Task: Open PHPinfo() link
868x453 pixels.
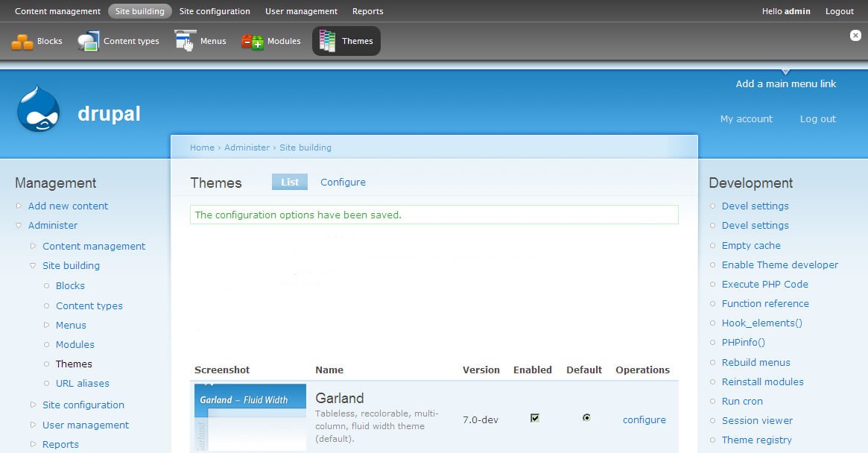Action: 743,342
